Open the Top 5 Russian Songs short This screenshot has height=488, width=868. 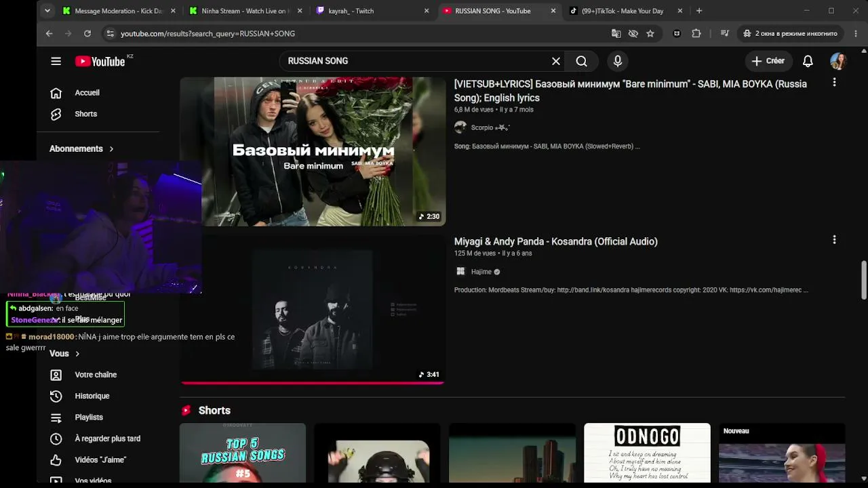[x=243, y=453]
